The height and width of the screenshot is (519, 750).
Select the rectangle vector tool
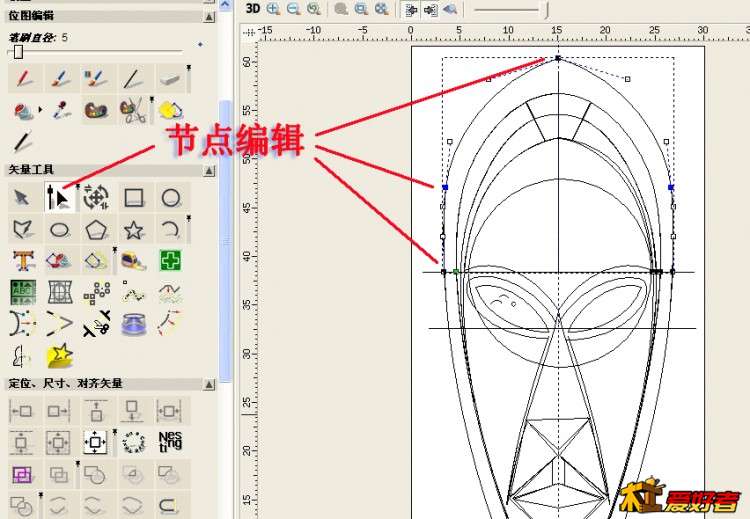(133, 197)
